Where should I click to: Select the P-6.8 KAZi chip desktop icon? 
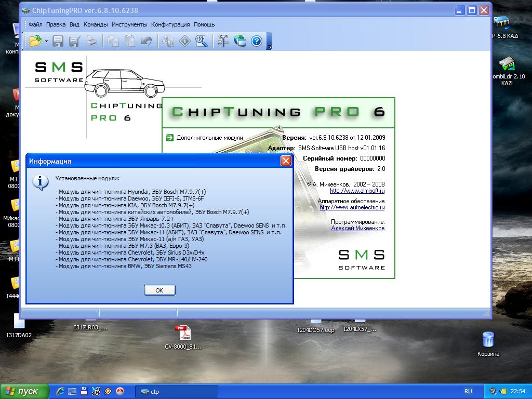(x=504, y=28)
